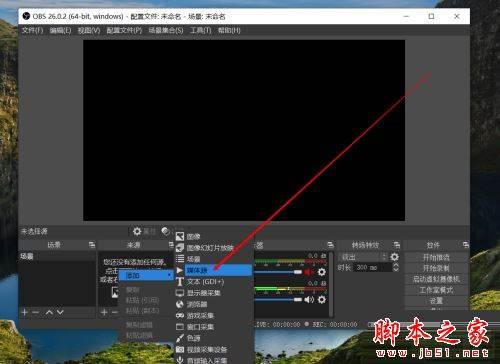
Task: Click the OBS logo in title bar
Action: pyautogui.click(x=26, y=16)
